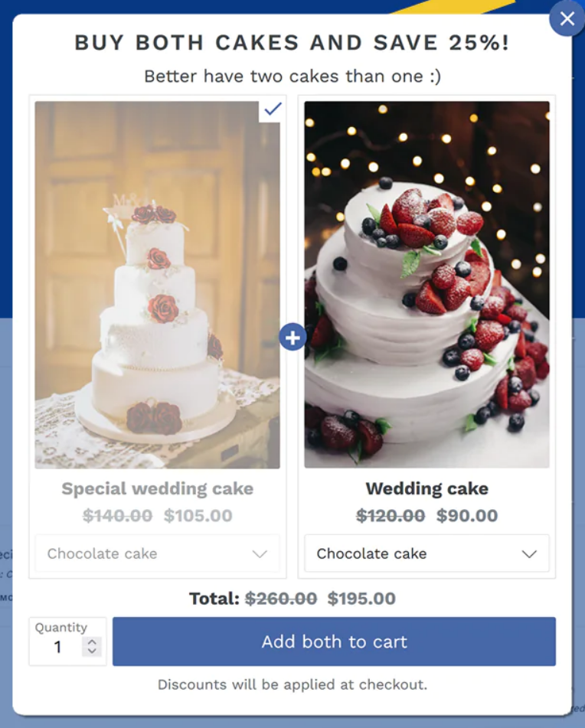Click the blue plus icon between cakes
Viewport: 585px width, 728px height.
(x=292, y=338)
